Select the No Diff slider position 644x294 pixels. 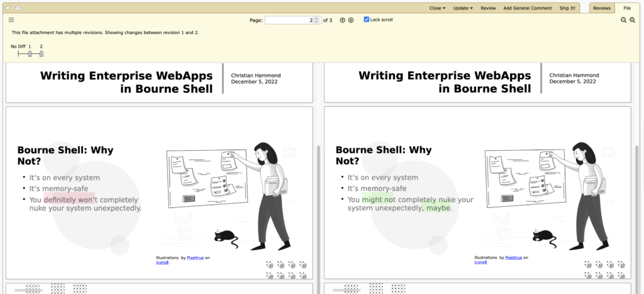click(18, 54)
